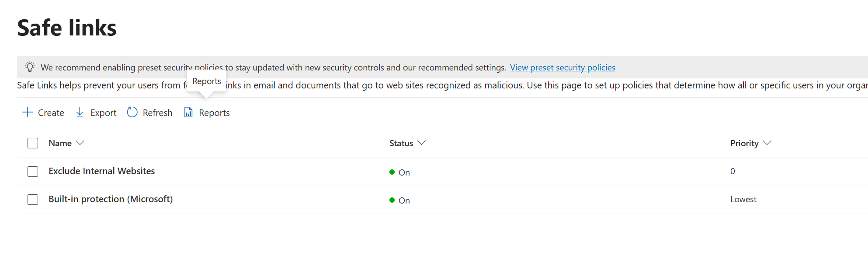Open the Status column sort dropdown
This screenshot has height=253, width=868.
[x=422, y=143]
